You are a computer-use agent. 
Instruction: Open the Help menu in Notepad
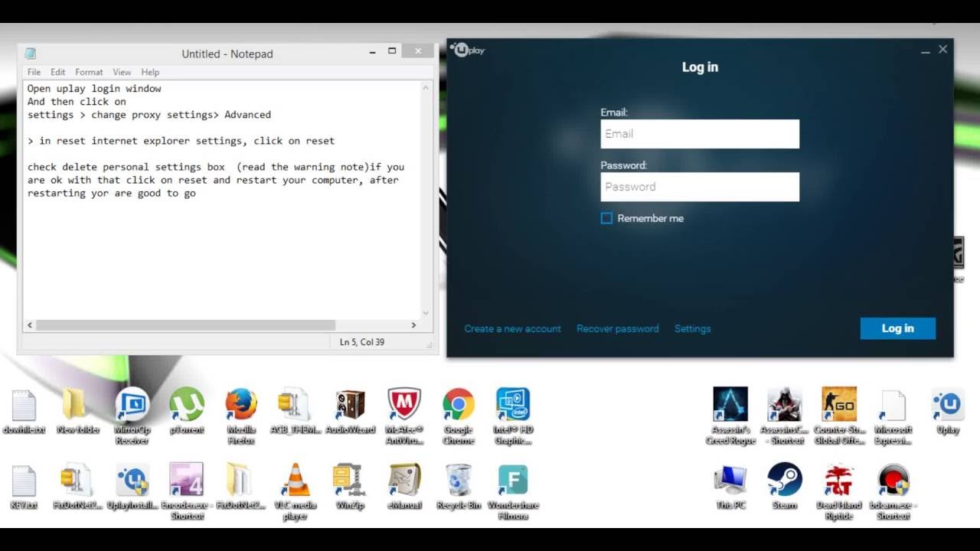[x=150, y=72]
